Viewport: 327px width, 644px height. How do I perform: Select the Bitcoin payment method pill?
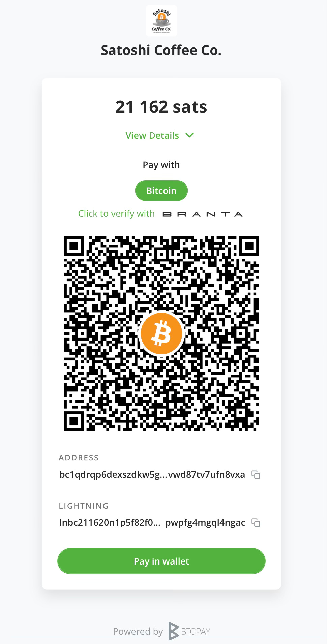click(x=161, y=191)
